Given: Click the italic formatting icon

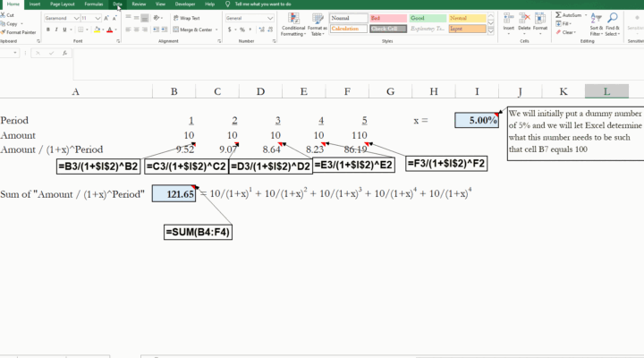Looking at the screenshot, I should tap(56, 30).
